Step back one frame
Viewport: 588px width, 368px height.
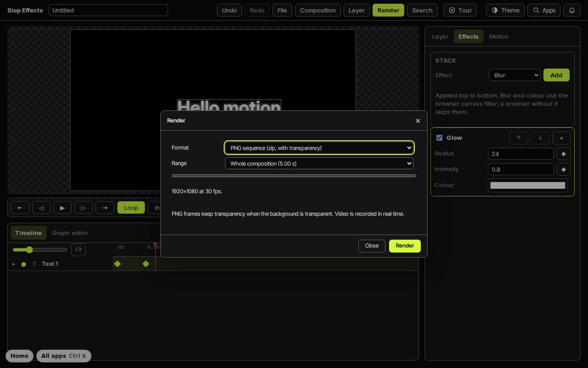tap(41, 207)
